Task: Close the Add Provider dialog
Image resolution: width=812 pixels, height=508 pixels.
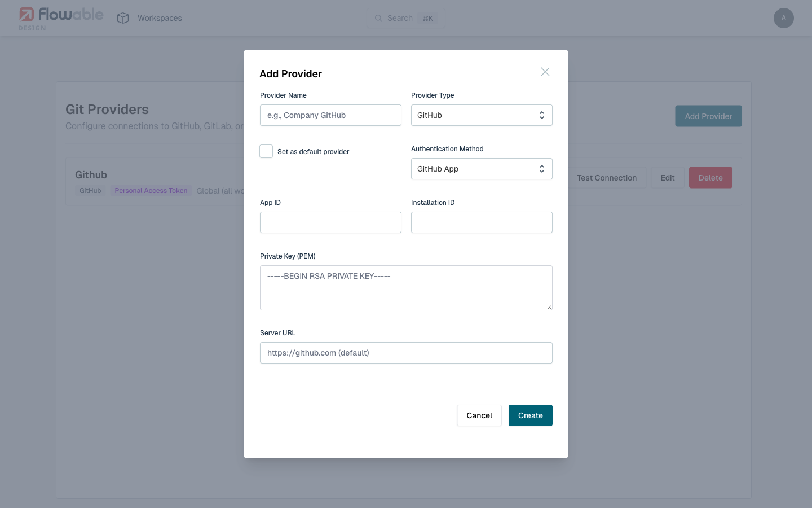Action: (545, 72)
